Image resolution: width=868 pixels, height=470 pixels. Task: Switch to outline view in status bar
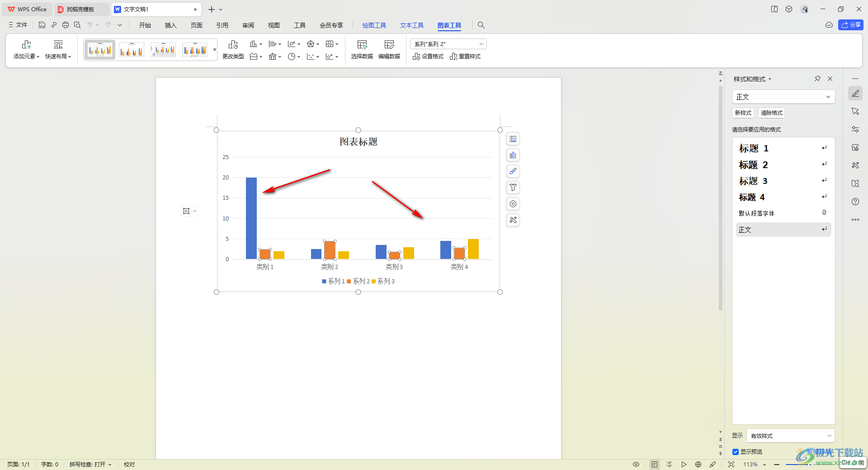click(x=669, y=465)
